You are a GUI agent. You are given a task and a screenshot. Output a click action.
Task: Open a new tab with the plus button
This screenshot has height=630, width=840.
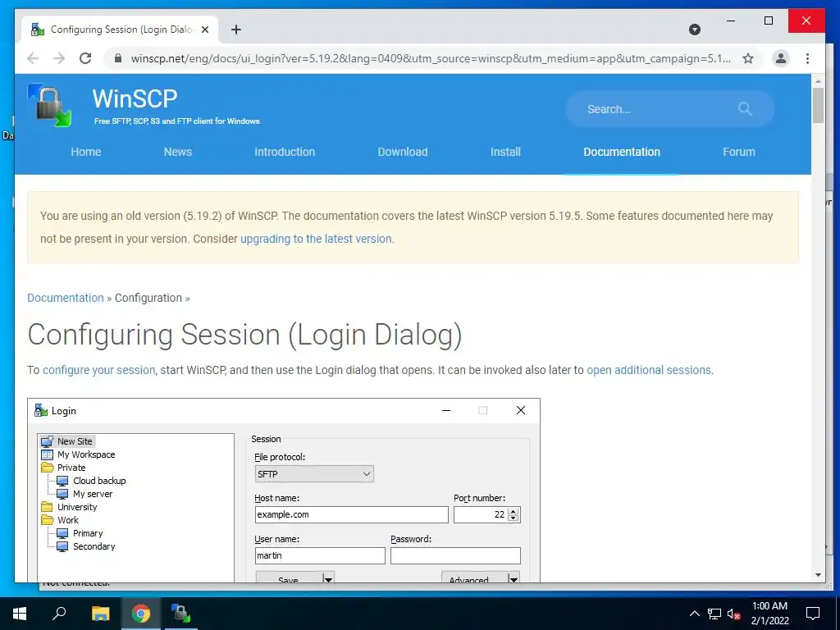pos(235,30)
